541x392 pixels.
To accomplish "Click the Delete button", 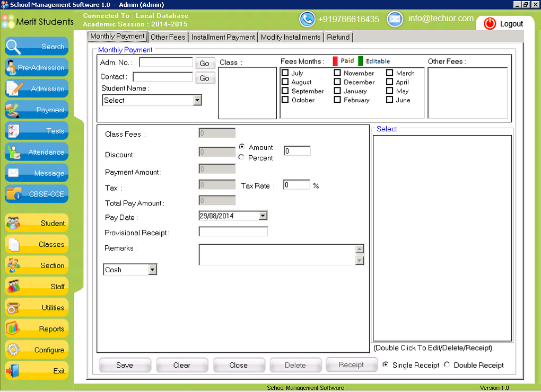I will click(x=295, y=365).
